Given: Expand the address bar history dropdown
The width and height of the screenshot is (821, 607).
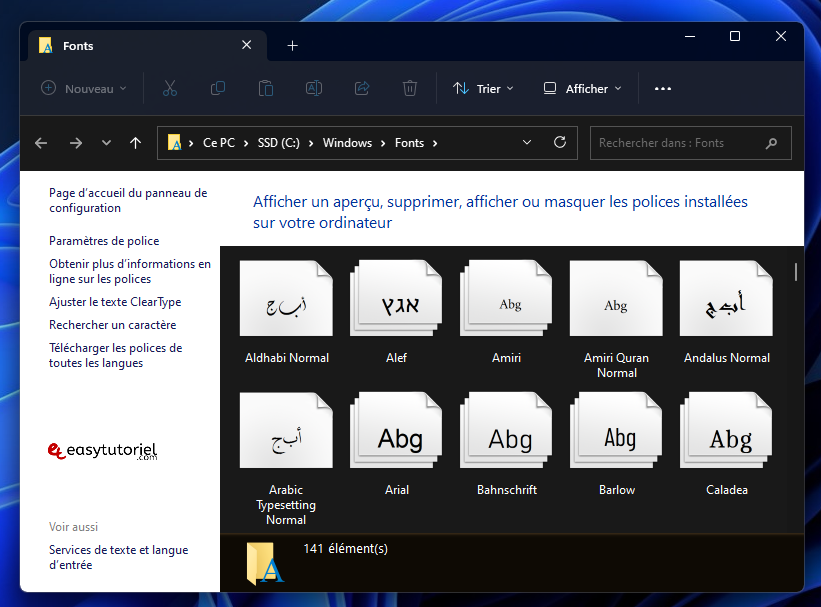Looking at the screenshot, I should coord(527,142).
